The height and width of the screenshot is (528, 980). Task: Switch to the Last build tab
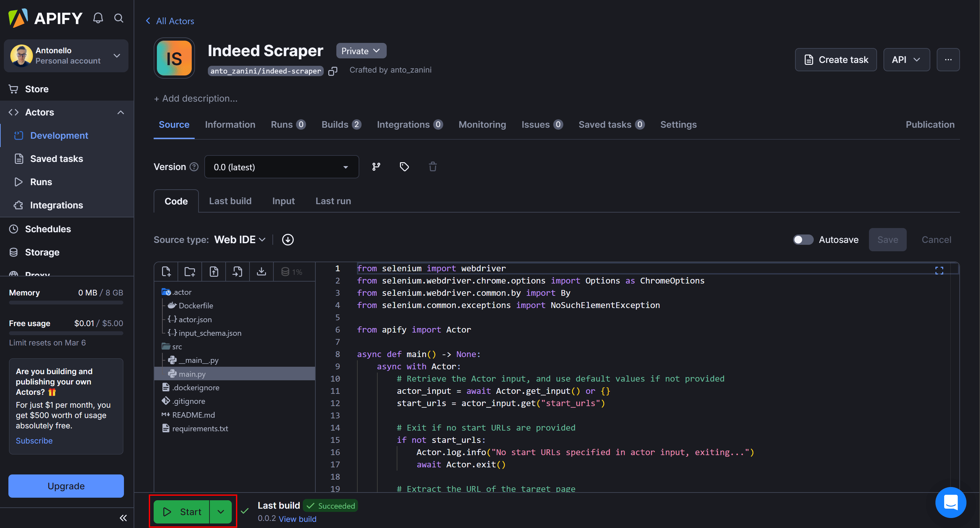click(230, 201)
